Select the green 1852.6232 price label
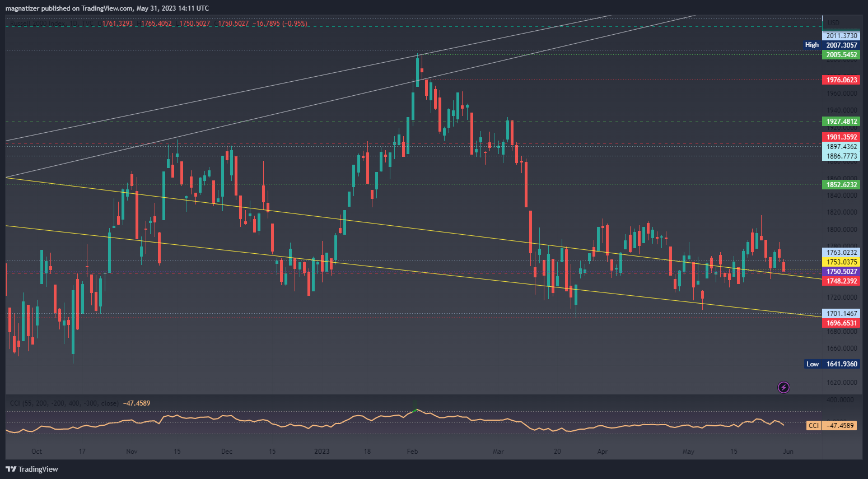This screenshot has height=479, width=868. point(841,185)
